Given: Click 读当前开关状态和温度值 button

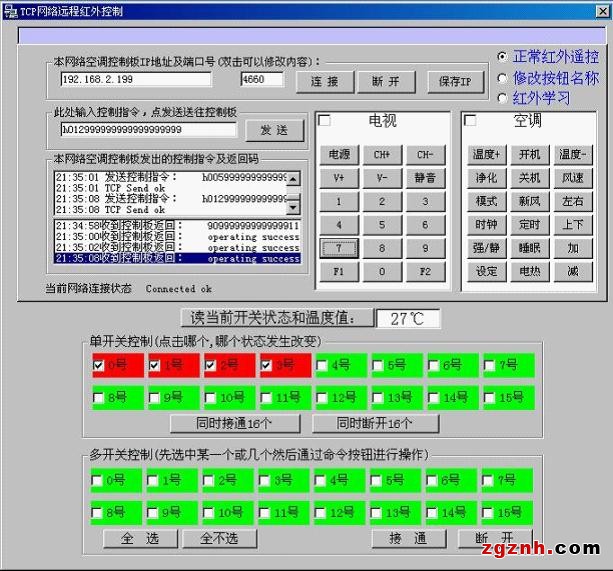Looking at the screenshot, I should [273, 318].
